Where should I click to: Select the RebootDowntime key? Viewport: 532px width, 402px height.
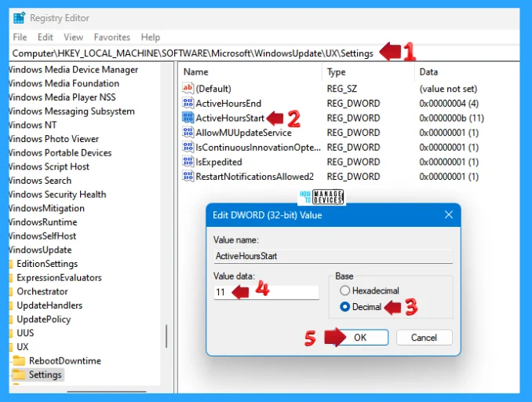tap(65, 360)
